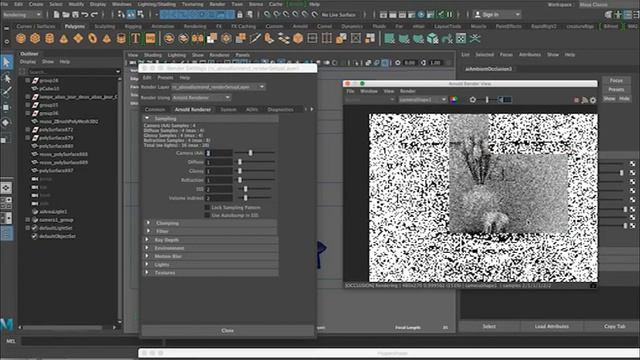Click the New Scene icon
640x360 pixels.
56,15
